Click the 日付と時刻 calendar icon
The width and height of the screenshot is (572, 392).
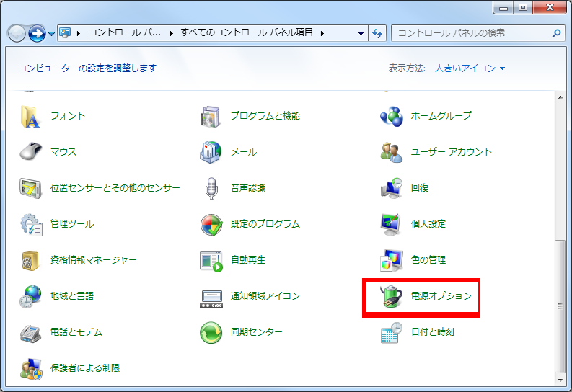(x=392, y=332)
